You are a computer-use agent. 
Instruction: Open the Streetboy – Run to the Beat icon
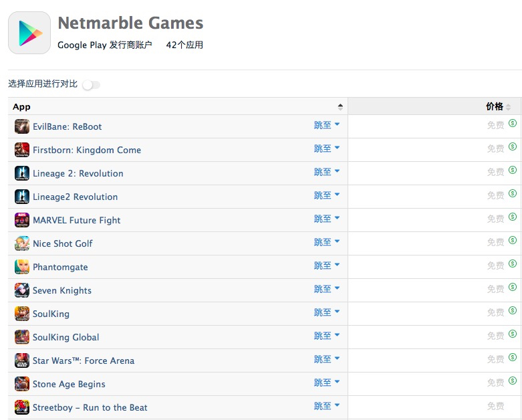click(22, 407)
